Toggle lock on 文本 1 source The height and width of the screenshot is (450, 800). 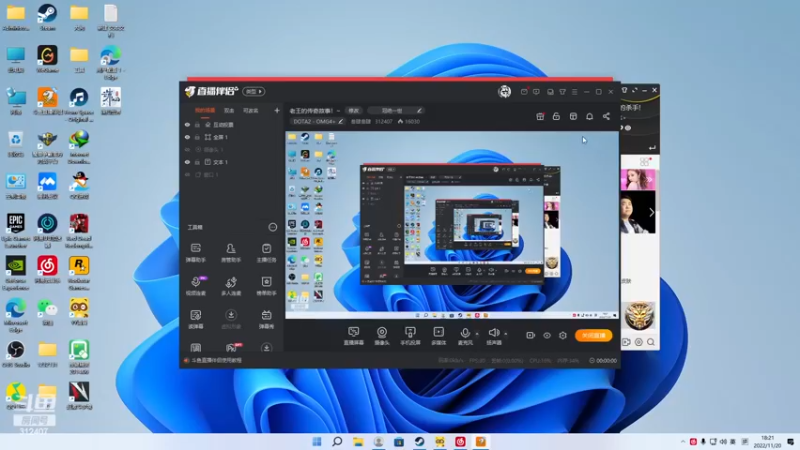coord(197,162)
